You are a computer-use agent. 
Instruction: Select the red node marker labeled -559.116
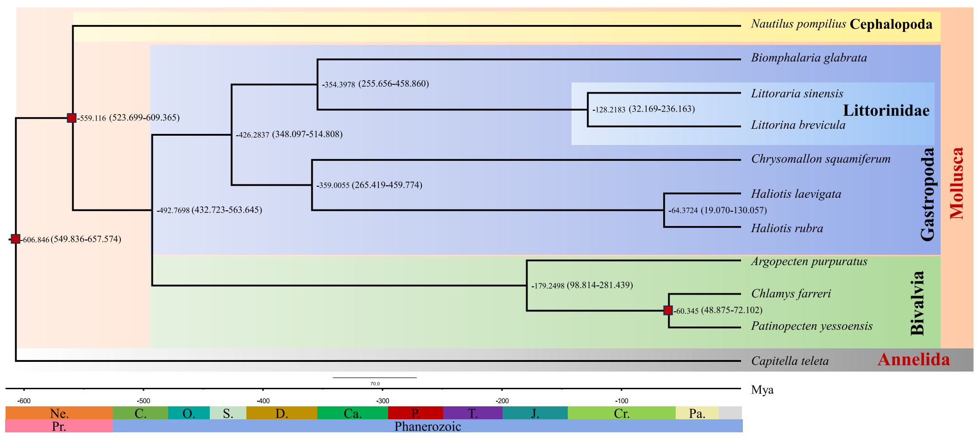[x=72, y=118]
